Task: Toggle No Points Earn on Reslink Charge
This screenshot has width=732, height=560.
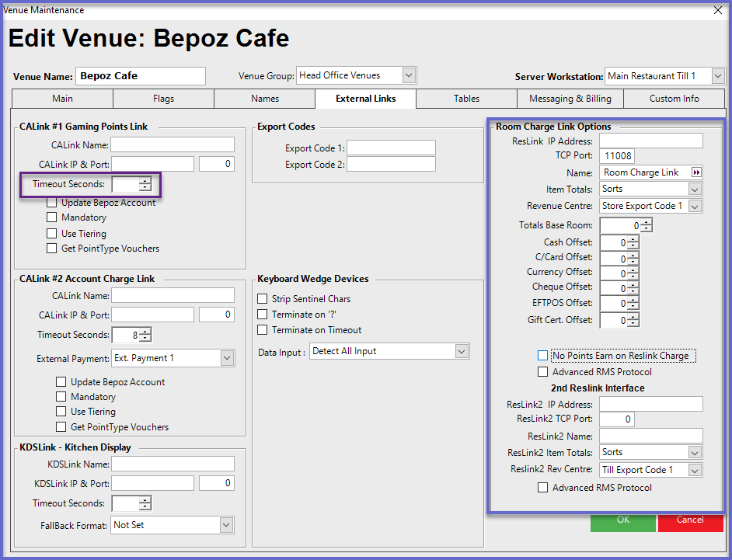Action: [542, 356]
